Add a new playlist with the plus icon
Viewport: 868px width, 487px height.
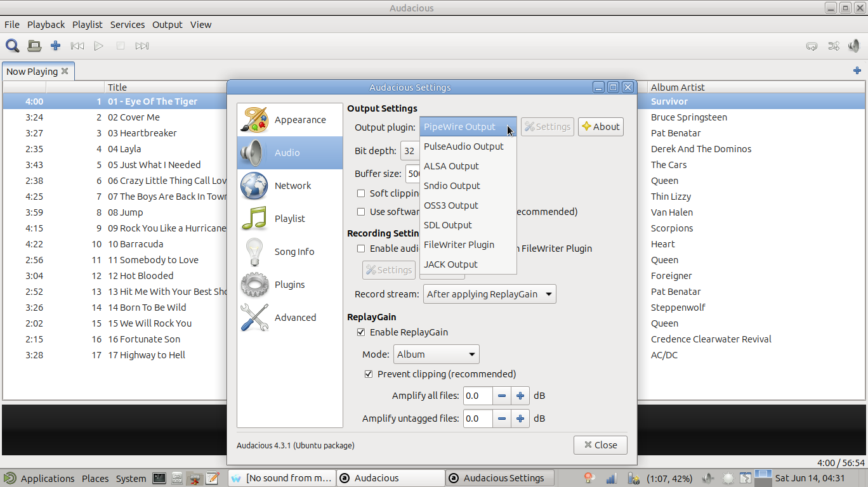tap(857, 70)
